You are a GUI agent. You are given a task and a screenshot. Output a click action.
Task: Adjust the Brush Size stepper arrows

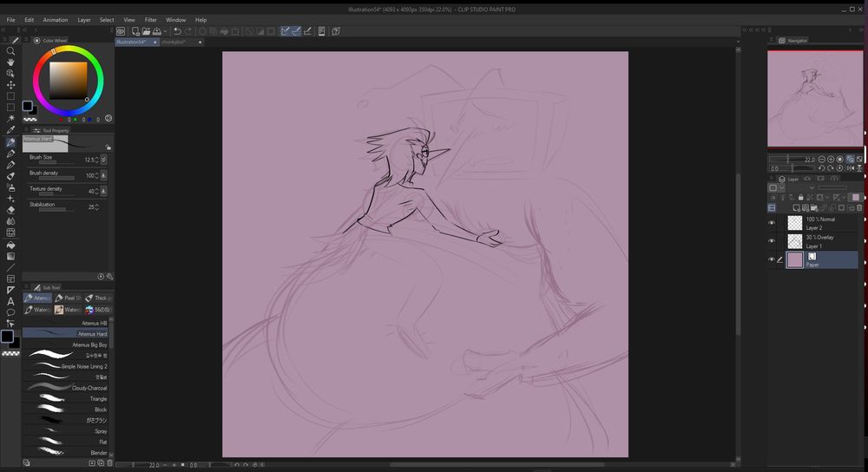(97, 160)
